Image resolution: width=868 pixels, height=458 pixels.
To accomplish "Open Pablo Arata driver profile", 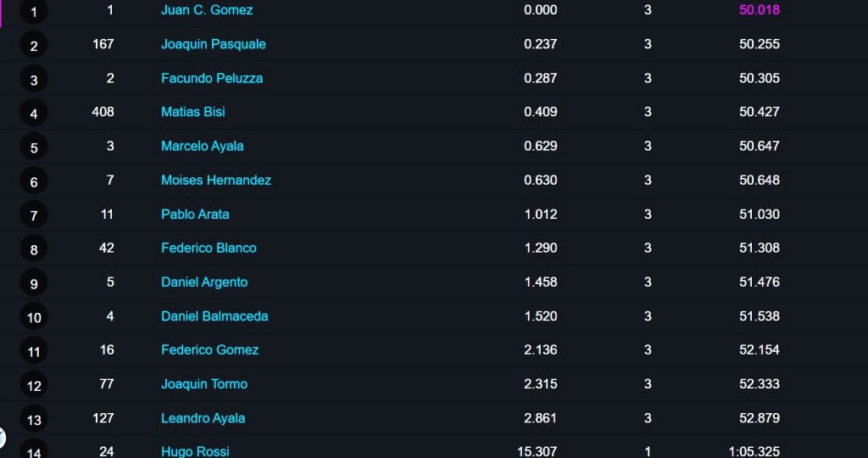I will [195, 215].
